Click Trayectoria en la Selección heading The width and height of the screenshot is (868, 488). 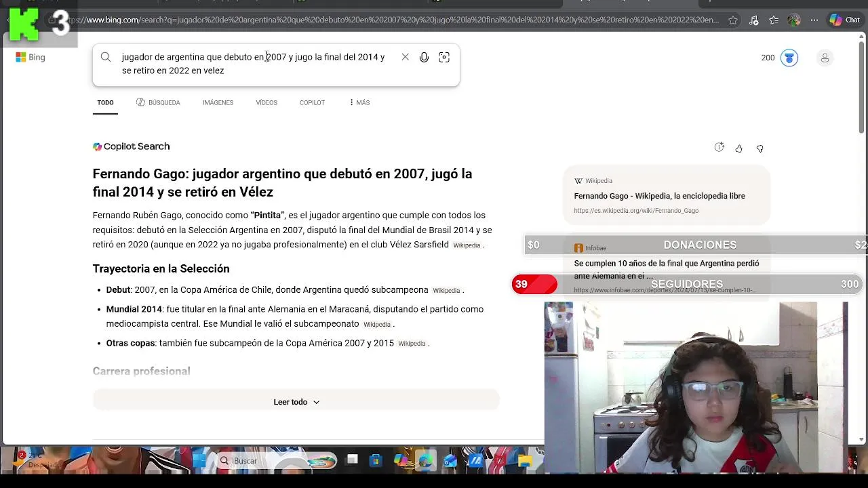coord(161,269)
